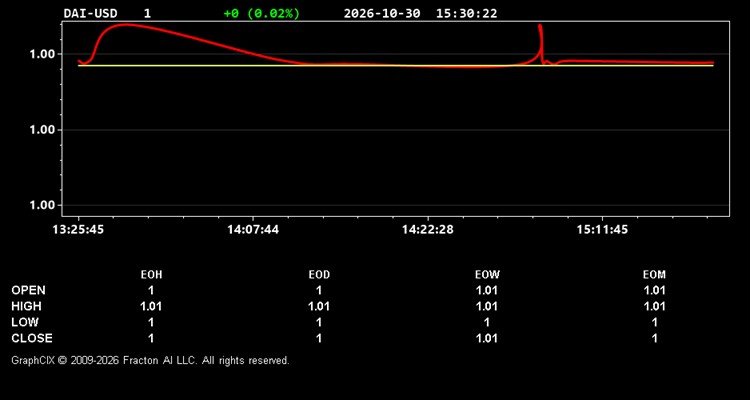Click the EOM LOW value cell

coord(654,322)
